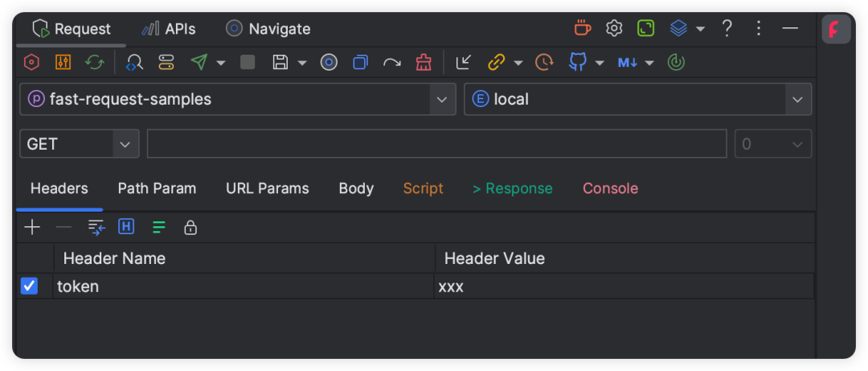Click the red broom clear icon
The image size is (868, 371).
click(x=424, y=63)
